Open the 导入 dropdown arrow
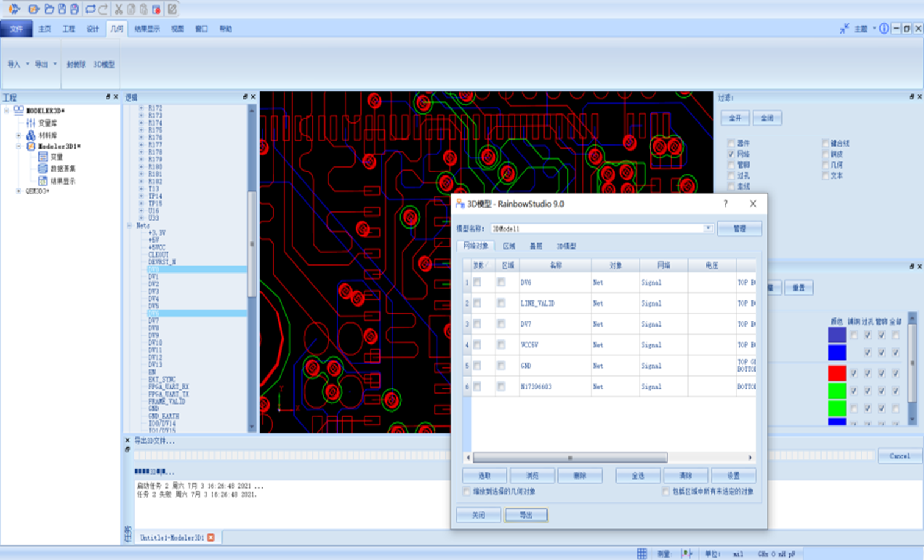The image size is (924, 560). click(27, 64)
